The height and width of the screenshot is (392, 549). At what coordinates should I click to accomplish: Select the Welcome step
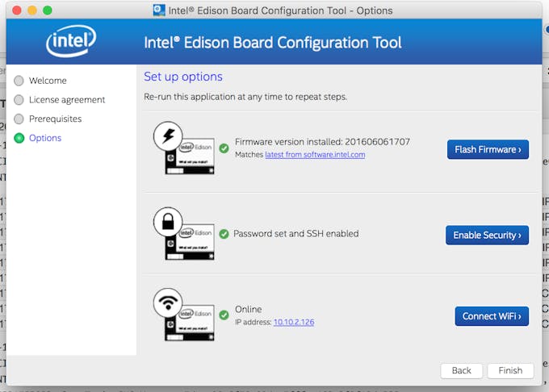[40, 81]
